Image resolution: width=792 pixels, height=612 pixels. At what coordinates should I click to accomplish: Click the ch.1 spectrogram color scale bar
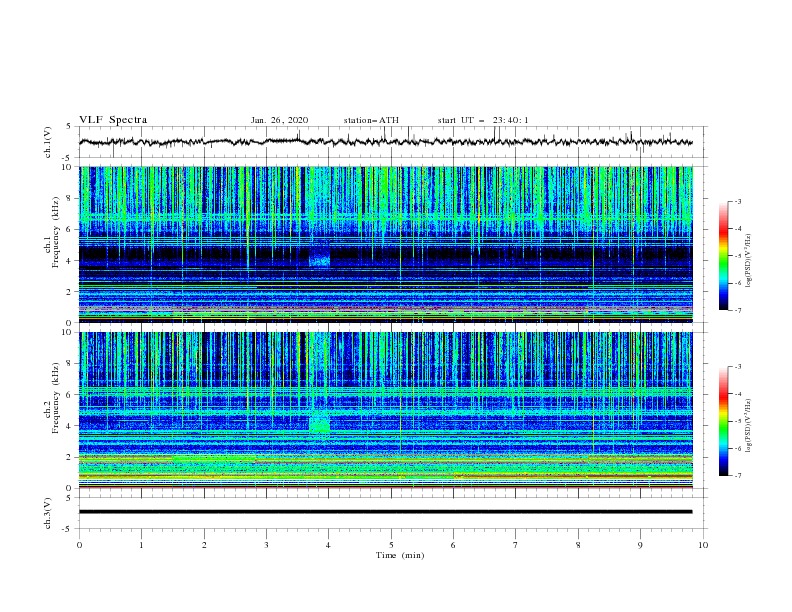tap(723, 256)
